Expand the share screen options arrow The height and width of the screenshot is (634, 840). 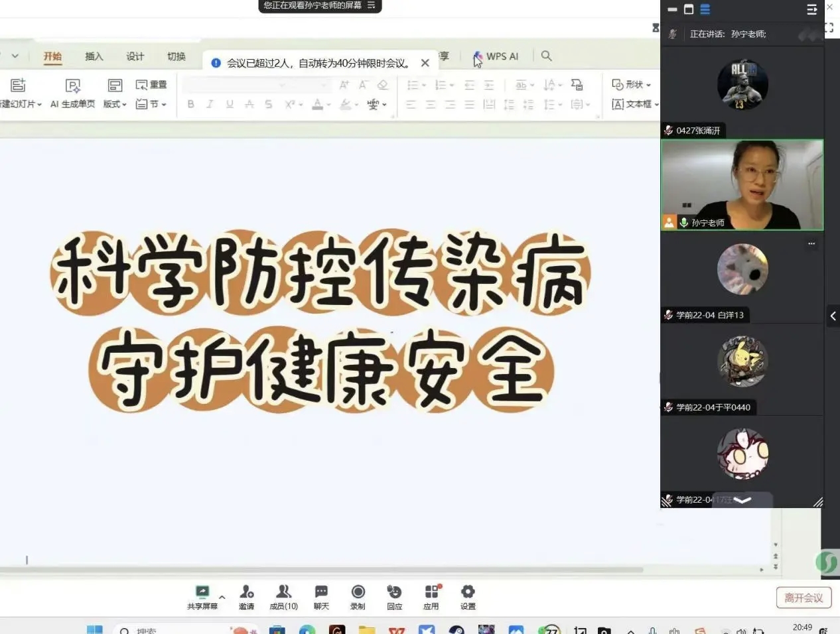point(222,597)
